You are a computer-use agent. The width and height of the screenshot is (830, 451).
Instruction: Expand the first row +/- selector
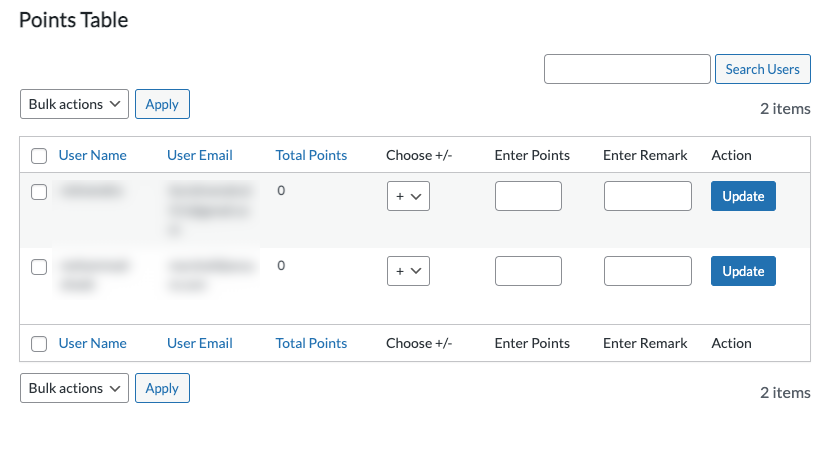[x=408, y=197]
